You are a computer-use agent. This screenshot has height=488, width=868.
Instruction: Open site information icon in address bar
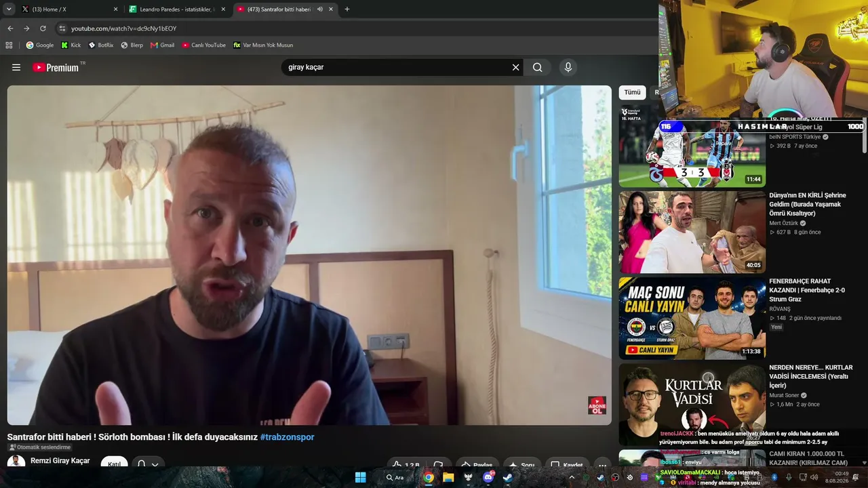(x=62, y=28)
